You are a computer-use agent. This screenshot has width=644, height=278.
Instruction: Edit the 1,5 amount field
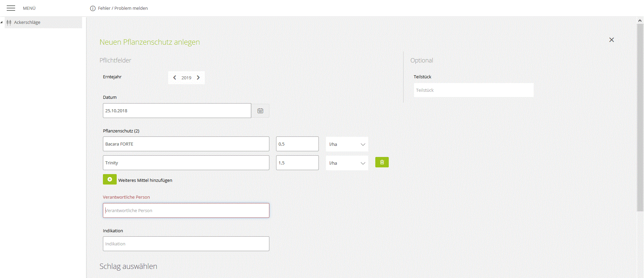click(297, 163)
